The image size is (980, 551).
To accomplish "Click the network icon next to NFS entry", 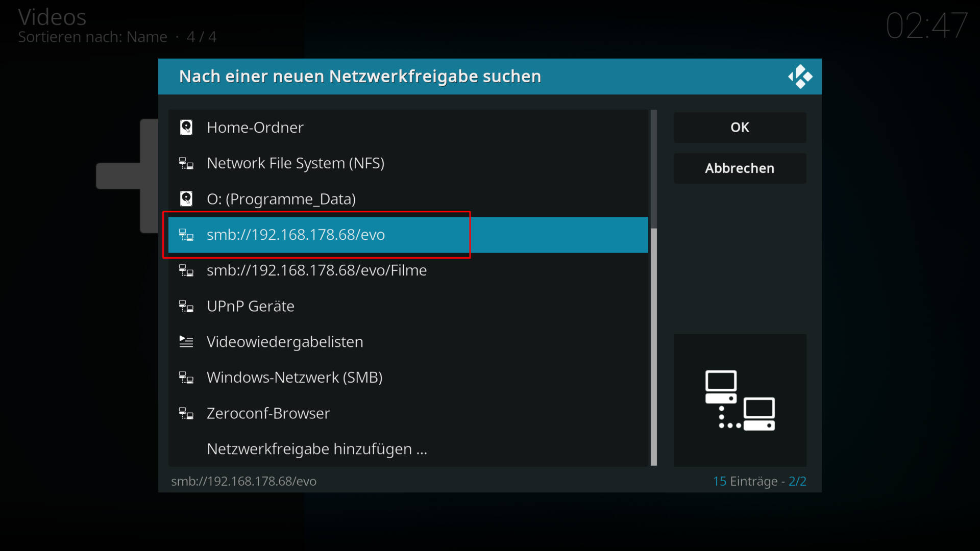I will 186,164.
